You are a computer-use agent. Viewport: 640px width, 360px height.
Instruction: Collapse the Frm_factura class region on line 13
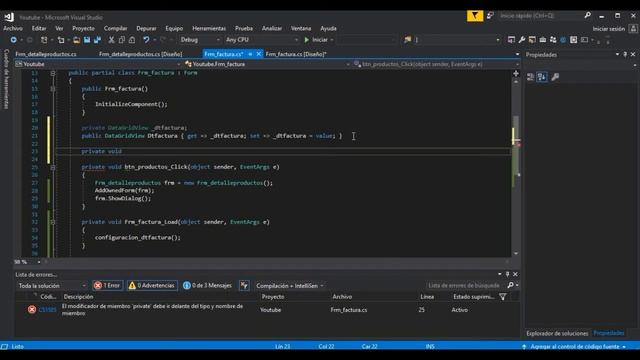tap(53, 73)
